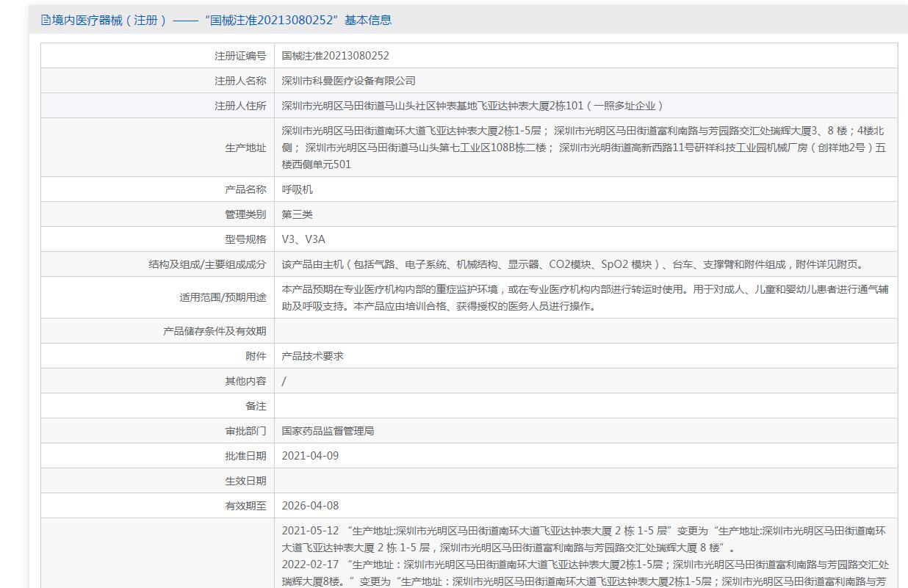The width and height of the screenshot is (908, 588).
Task: Click the 结构及组成 description text
Action: click(573, 264)
